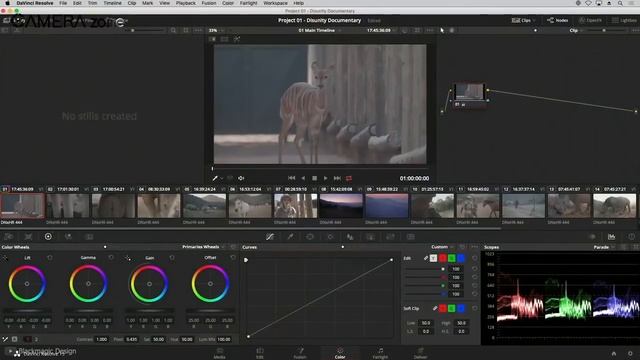
Task: Open Curves Custom mode dropdown
Action: tap(442, 247)
